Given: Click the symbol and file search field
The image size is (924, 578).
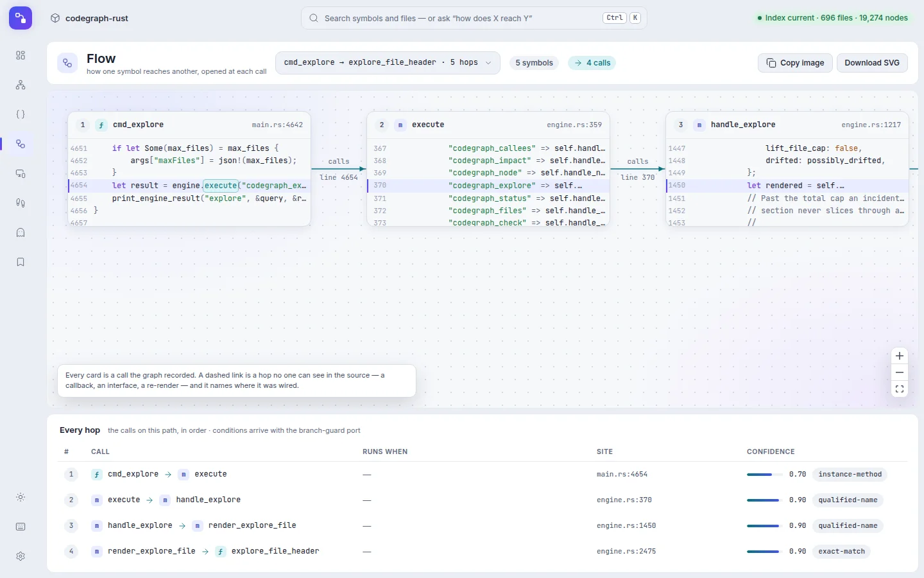Looking at the screenshot, I should 474,18.
